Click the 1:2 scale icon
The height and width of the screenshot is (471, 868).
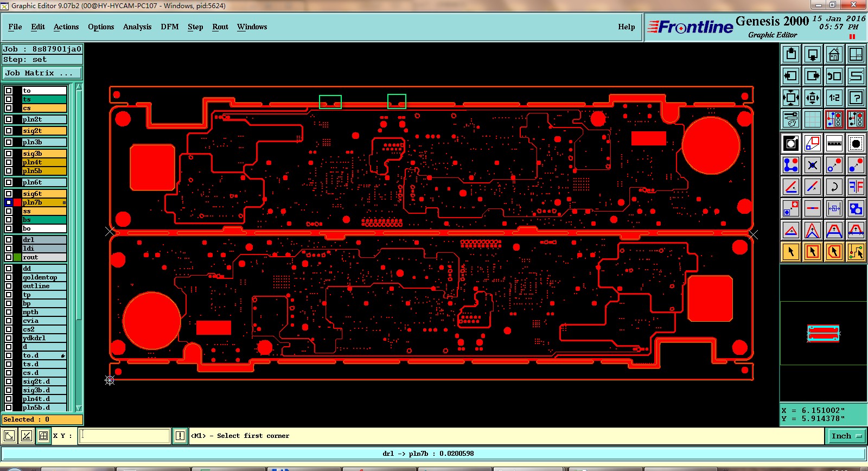[x=834, y=98]
